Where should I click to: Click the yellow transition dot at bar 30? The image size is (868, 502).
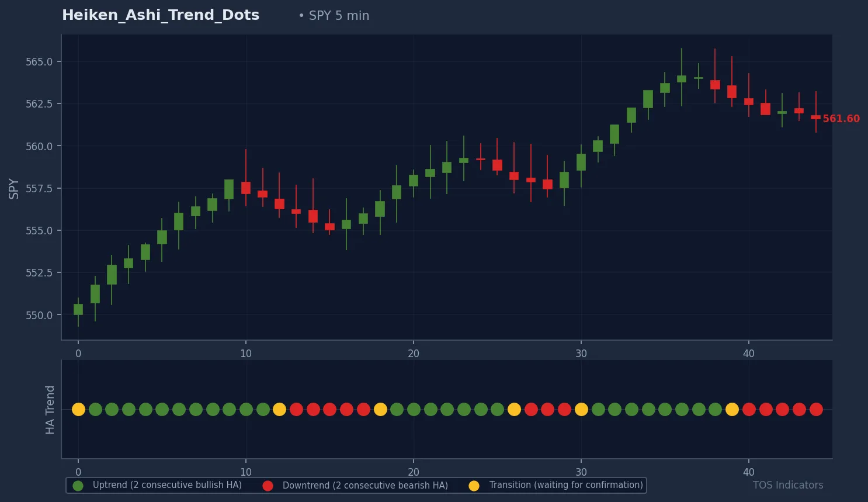point(581,409)
